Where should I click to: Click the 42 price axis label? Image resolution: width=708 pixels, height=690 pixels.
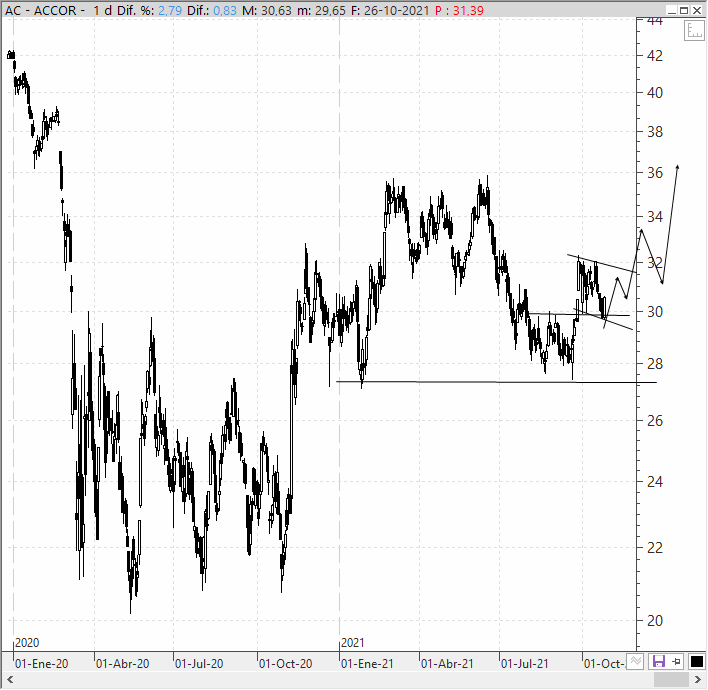pos(655,56)
